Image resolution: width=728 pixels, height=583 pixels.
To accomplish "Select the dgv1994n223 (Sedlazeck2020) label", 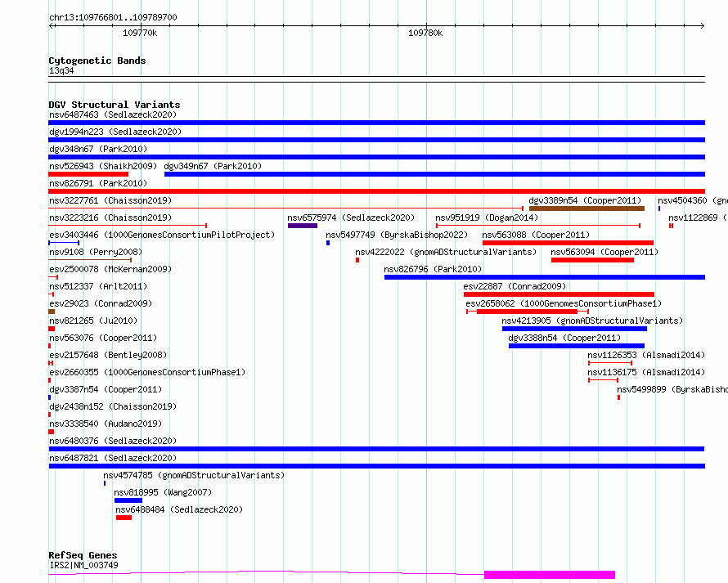I will click(x=115, y=132).
